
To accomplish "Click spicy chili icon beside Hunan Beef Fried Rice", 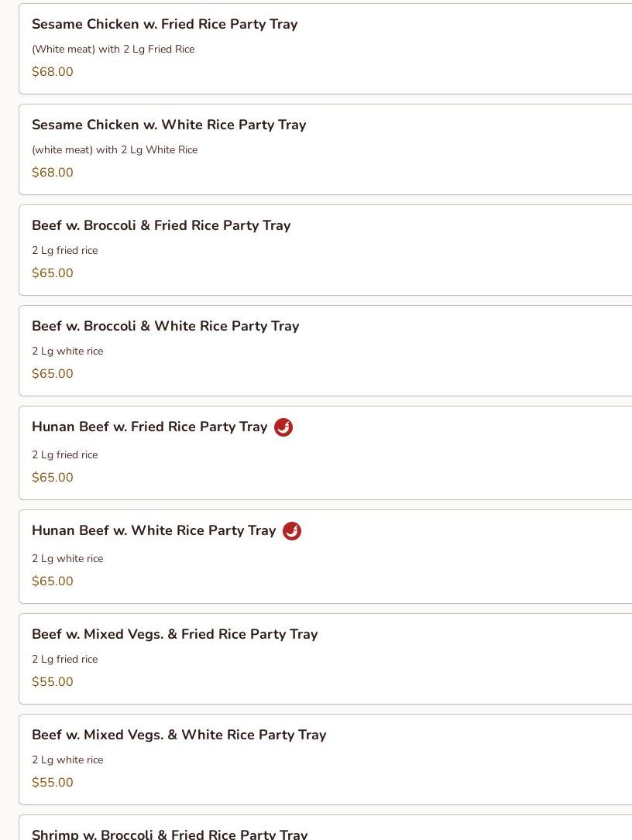I will pyautogui.click(x=283, y=427).
